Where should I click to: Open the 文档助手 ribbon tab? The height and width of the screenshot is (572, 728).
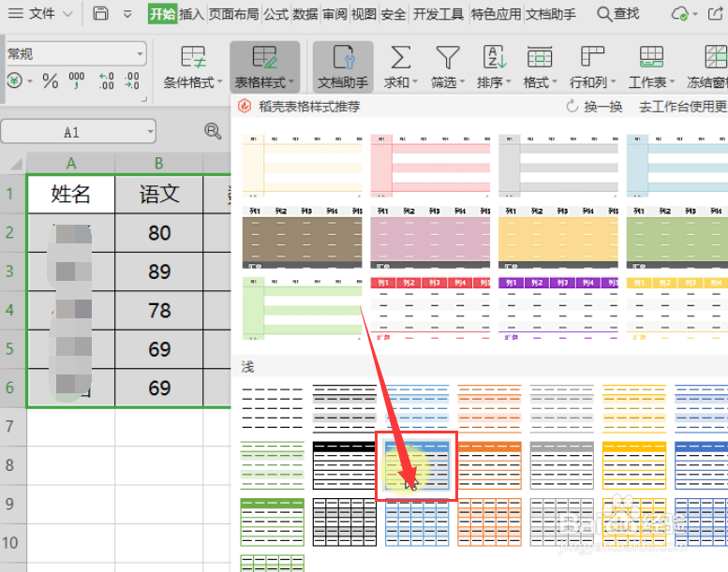(551, 14)
